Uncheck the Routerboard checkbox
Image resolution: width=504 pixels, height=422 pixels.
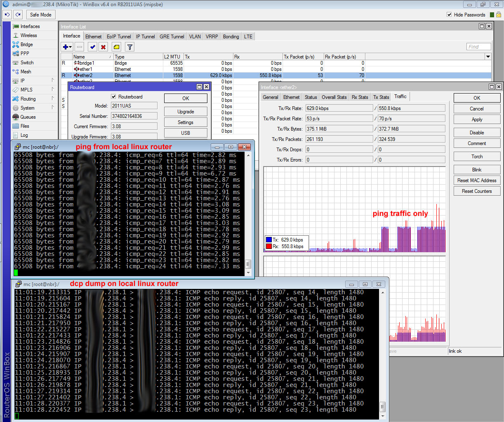(x=113, y=97)
